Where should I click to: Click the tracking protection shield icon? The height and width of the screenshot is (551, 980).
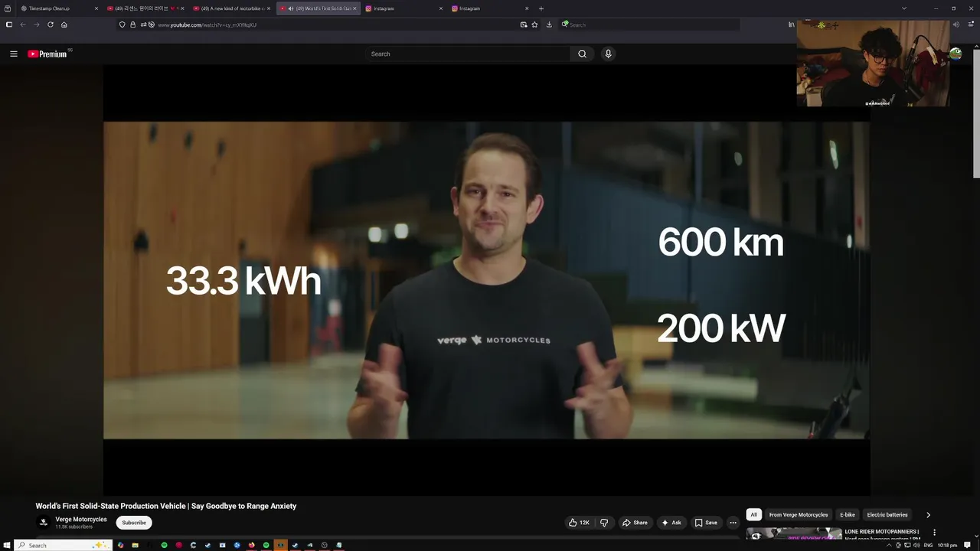(122, 24)
